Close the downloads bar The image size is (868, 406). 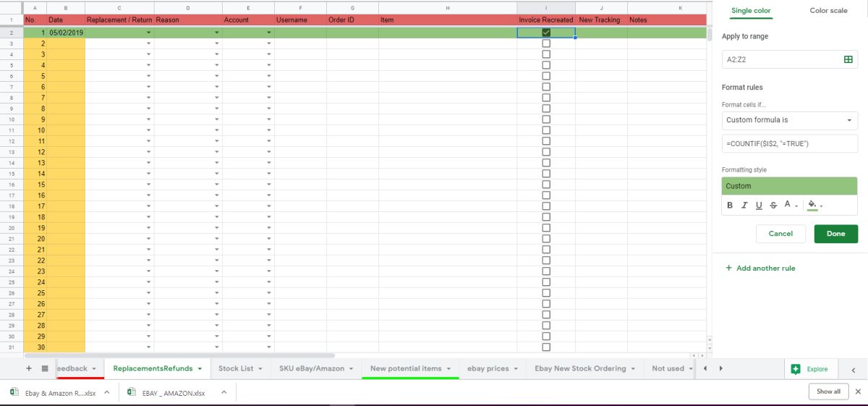pos(858,392)
